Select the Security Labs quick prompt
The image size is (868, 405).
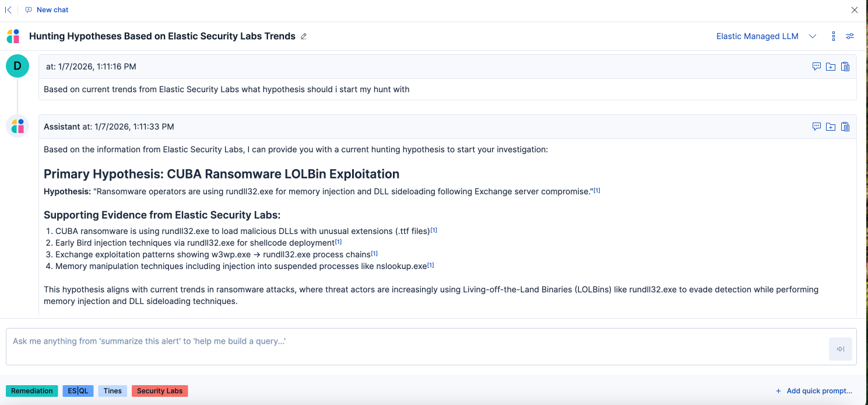pos(160,391)
